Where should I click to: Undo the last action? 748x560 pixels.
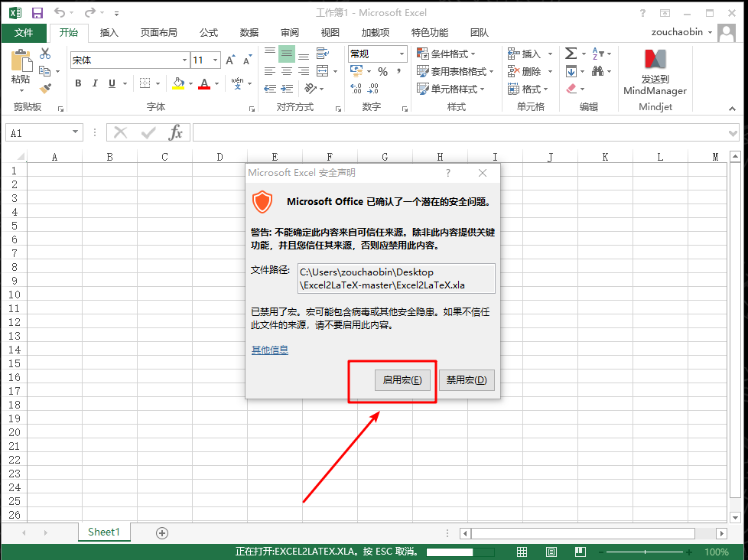[59, 13]
